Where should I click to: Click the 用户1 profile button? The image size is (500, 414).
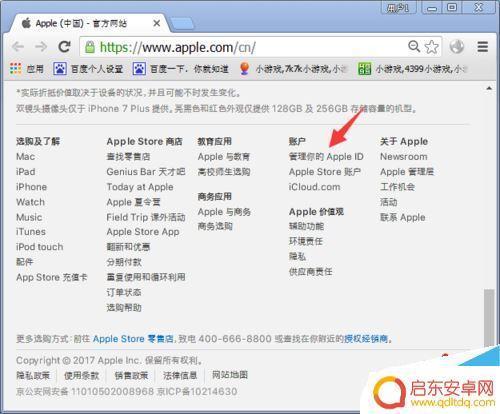pyautogui.click(x=399, y=7)
